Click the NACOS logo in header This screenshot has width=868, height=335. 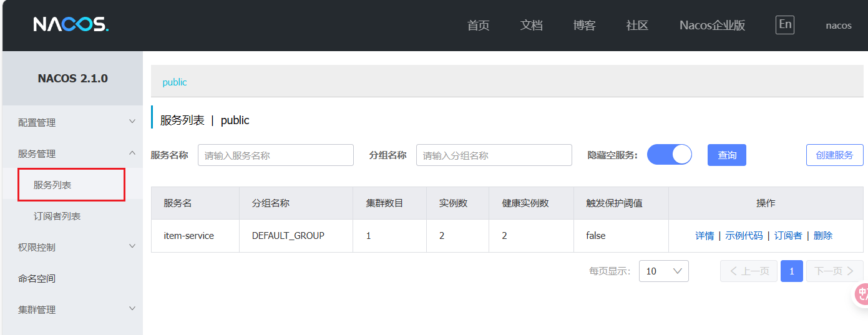pyautogui.click(x=71, y=24)
